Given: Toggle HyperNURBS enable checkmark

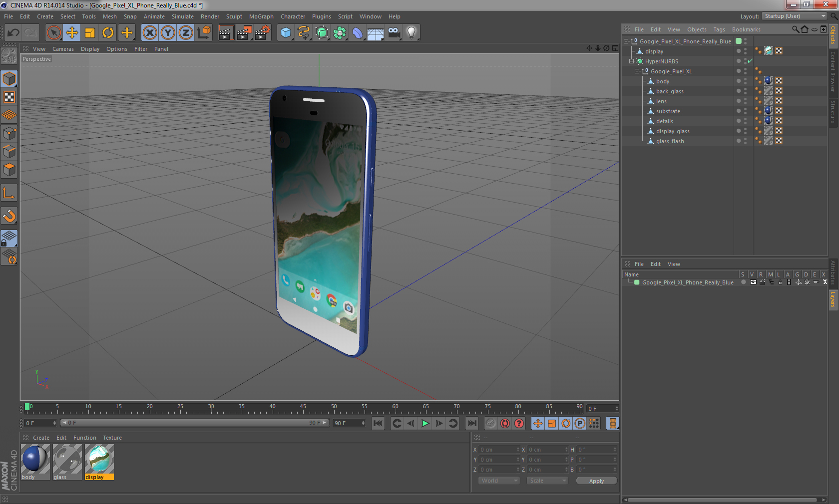Looking at the screenshot, I should click(x=750, y=61).
